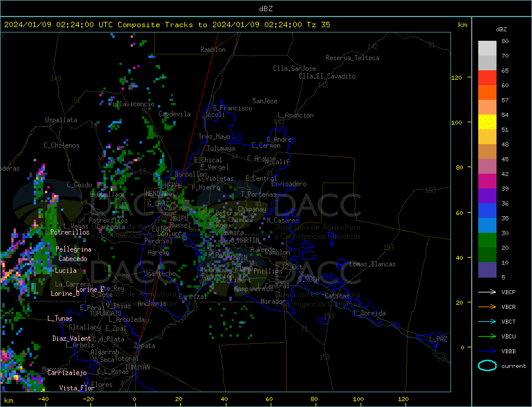Click the 'E_Carmen' map label
The width and height of the screenshot is (532, 407).
(266, 145)
